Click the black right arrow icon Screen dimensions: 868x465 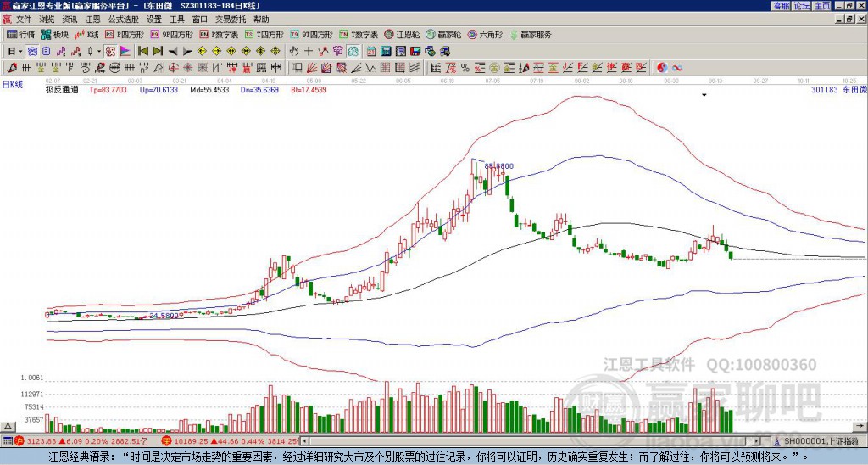pos(187,52)
